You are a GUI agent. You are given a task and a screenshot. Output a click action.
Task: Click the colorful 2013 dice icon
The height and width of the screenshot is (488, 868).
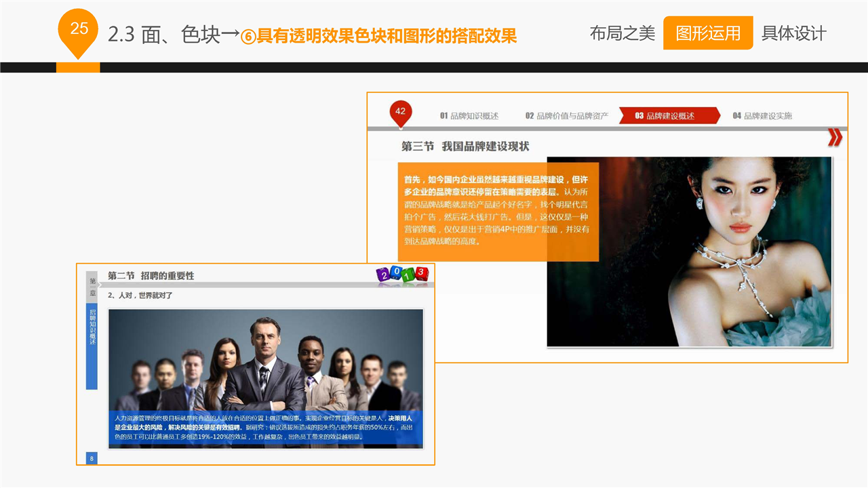pyautogui.click(x=403, y=275)
